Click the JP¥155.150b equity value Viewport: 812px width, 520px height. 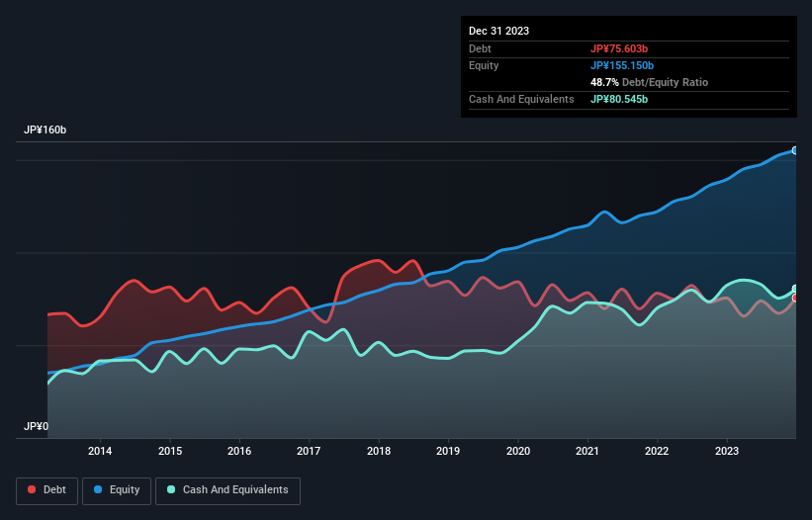coord(622,65)
